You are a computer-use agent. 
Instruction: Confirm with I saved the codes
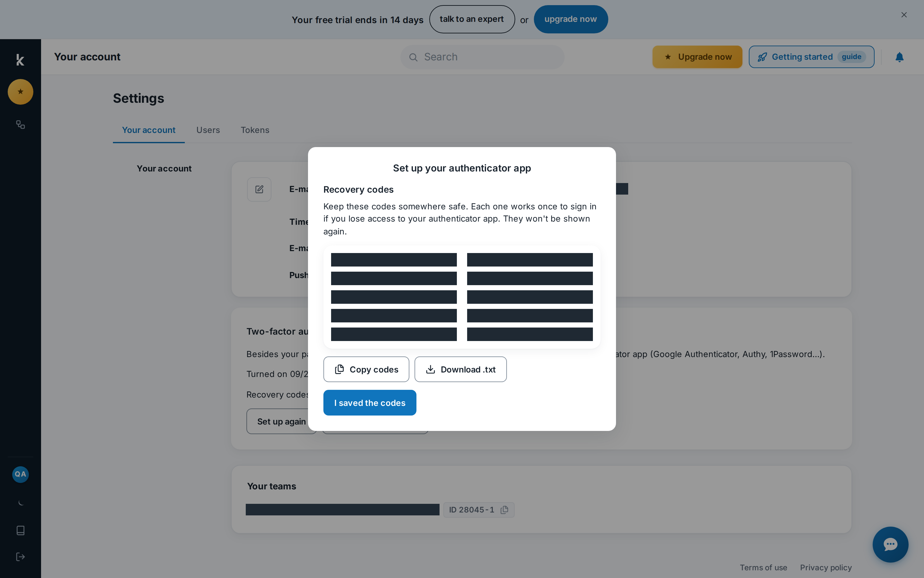point(370,403)
